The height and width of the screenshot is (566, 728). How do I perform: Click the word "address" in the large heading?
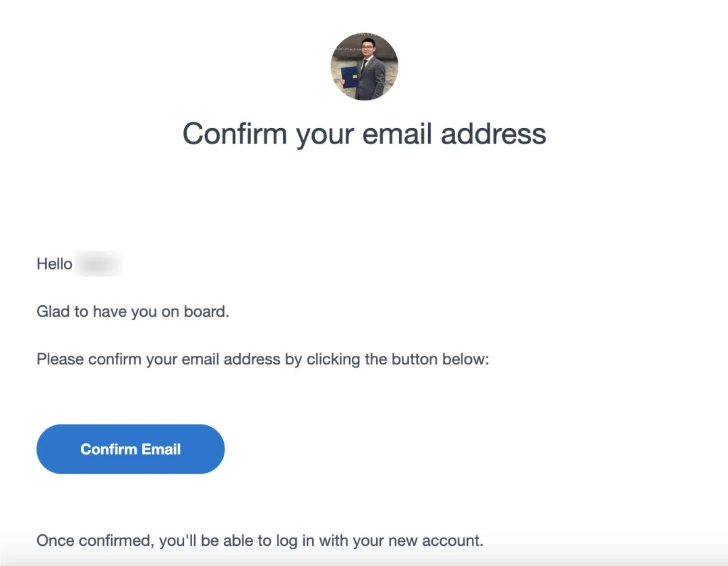coord(493,134)
